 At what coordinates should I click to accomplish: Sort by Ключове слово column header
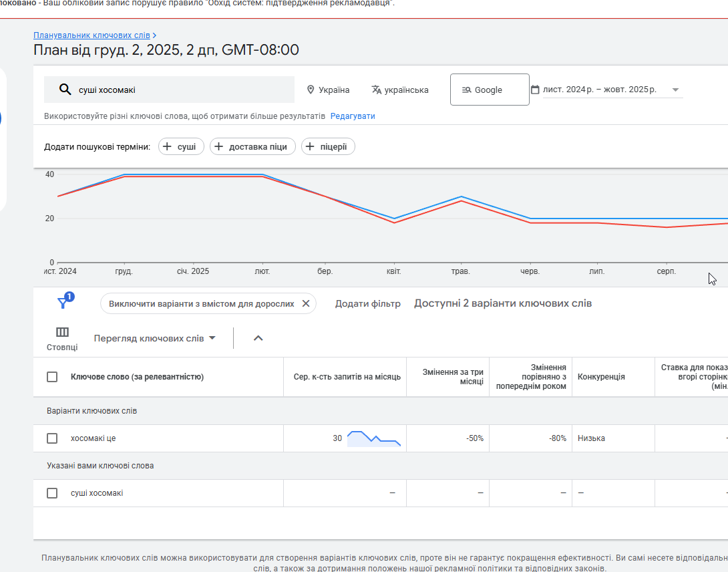click(137, 377)
